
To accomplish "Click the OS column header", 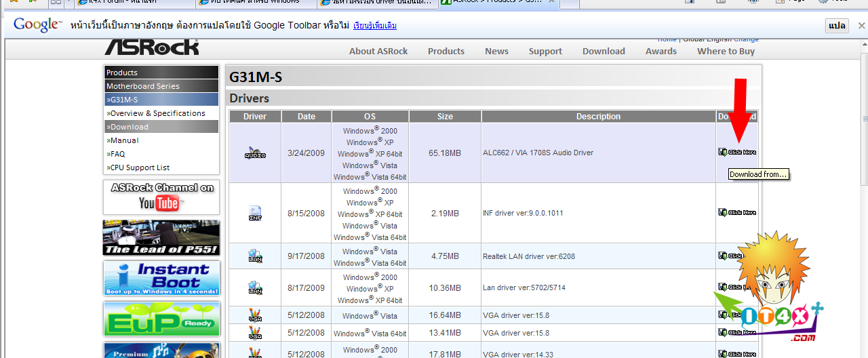I will pyautogui.click(x=370, y=117).
